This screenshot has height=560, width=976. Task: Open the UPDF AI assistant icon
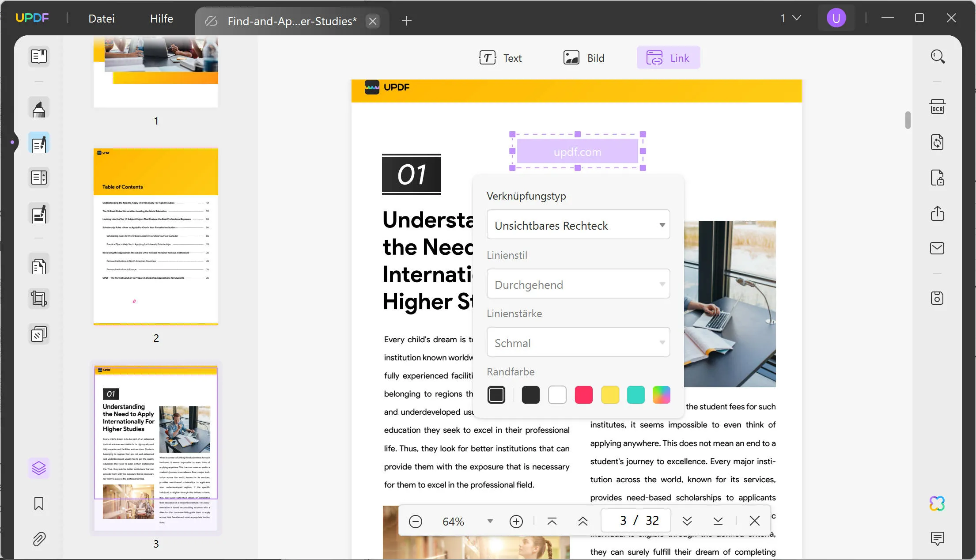(x=937, y=503)
